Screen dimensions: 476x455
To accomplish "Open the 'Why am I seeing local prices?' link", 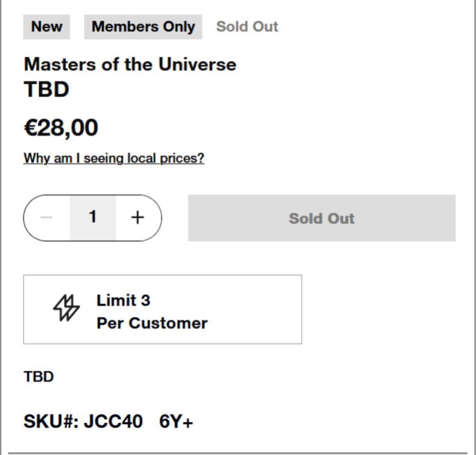I will (114, 158).
